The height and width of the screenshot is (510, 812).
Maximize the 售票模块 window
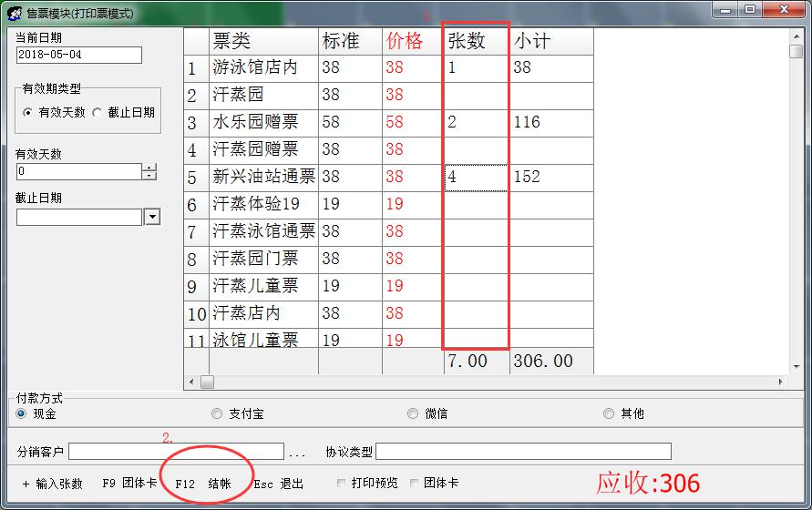pyautogui.click(x=750, y=10)
